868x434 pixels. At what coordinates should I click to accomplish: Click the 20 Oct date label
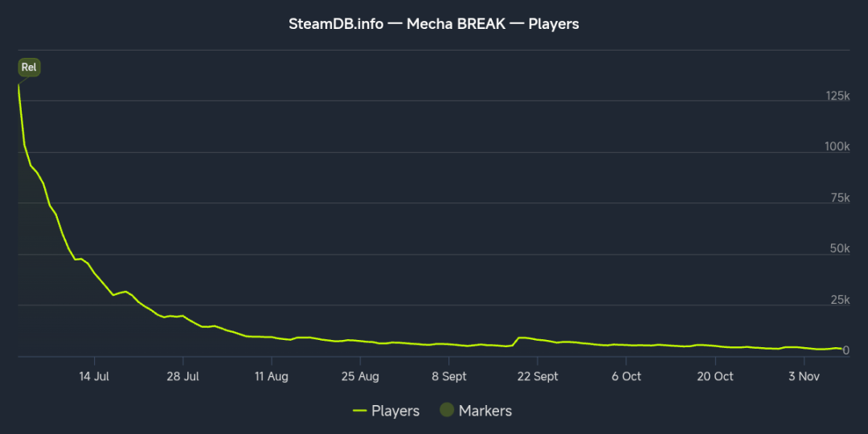(x=714, y=376)
